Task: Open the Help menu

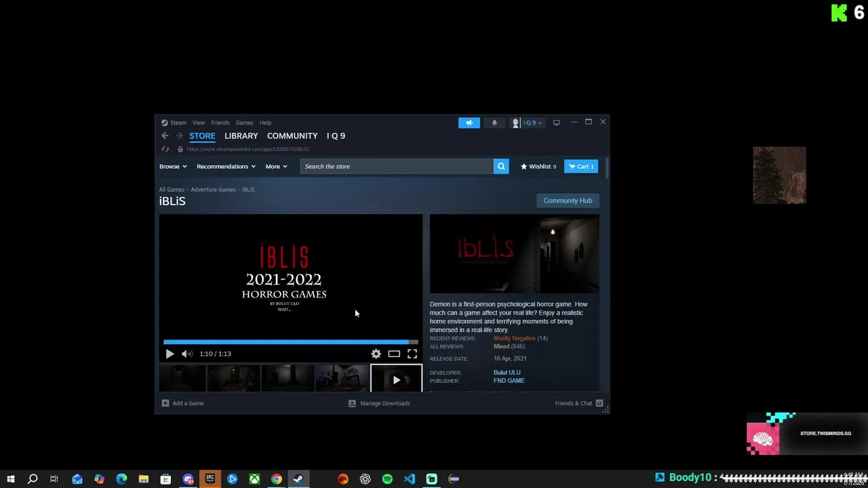Action: tap(265, 123)
